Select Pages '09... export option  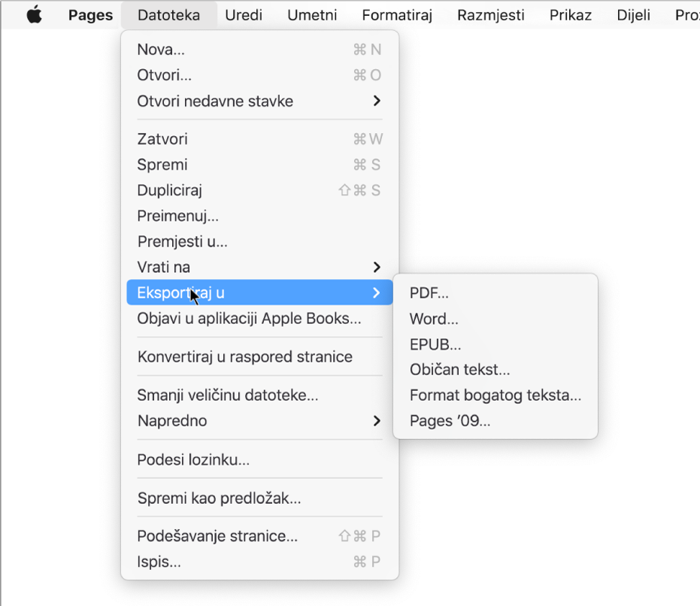coord(495,421)
